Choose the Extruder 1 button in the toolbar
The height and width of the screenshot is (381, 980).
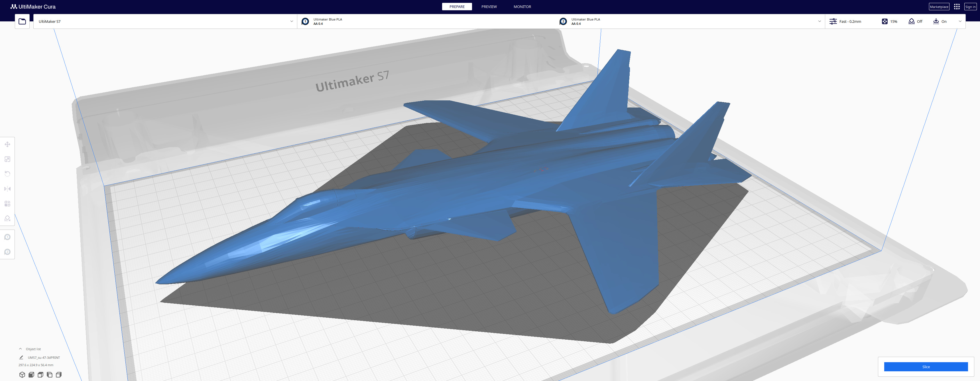[x=7, y=237]
